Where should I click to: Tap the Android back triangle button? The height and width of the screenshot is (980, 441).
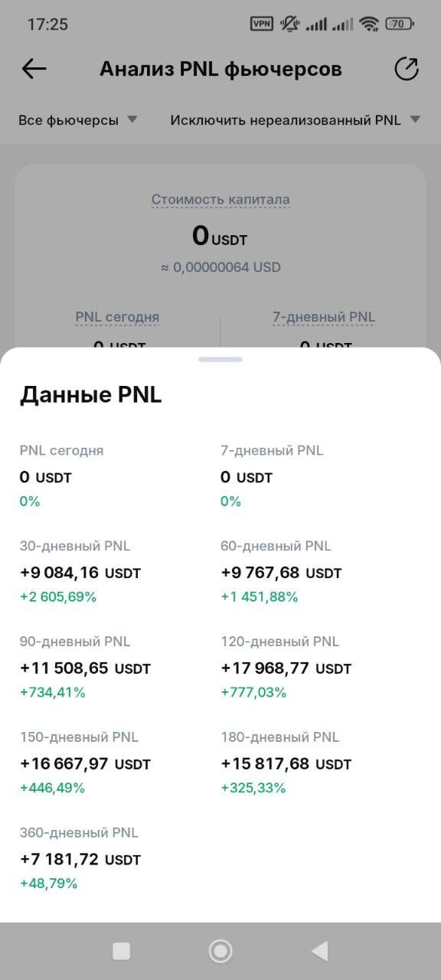(320, 951)
